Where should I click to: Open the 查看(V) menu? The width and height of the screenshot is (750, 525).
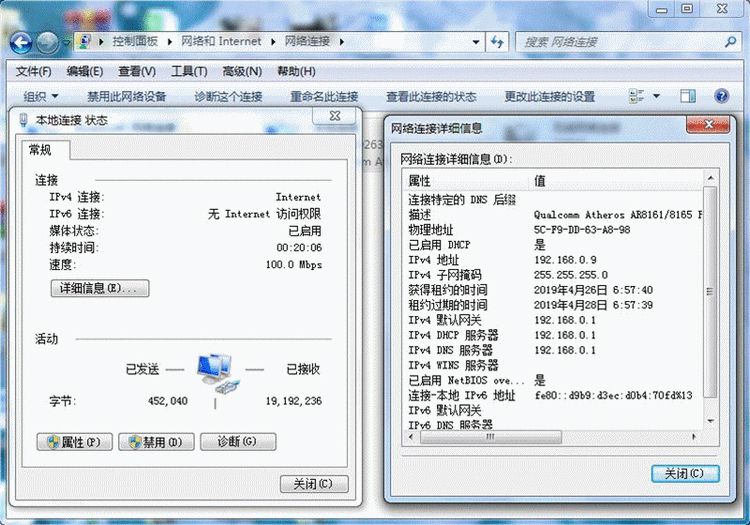pyautogui.click(x=137, y=72)
